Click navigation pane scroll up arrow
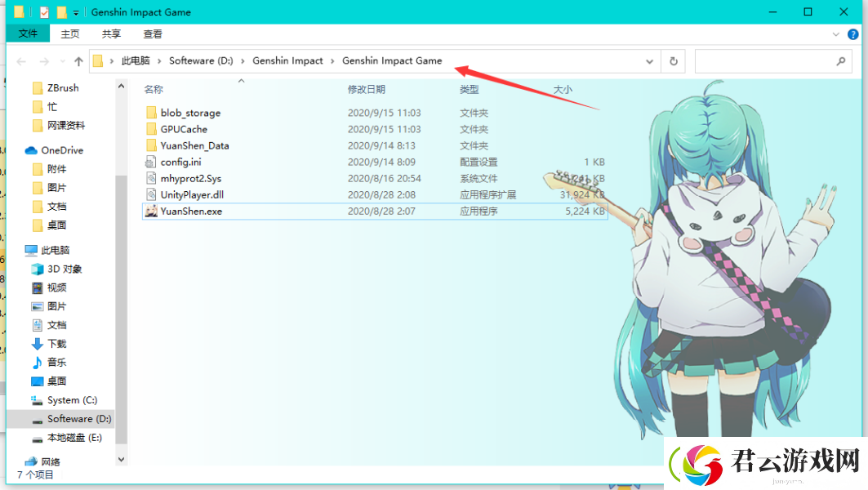Image resolution: width=868 pixels, height=490 pixels. pos(121,86)
